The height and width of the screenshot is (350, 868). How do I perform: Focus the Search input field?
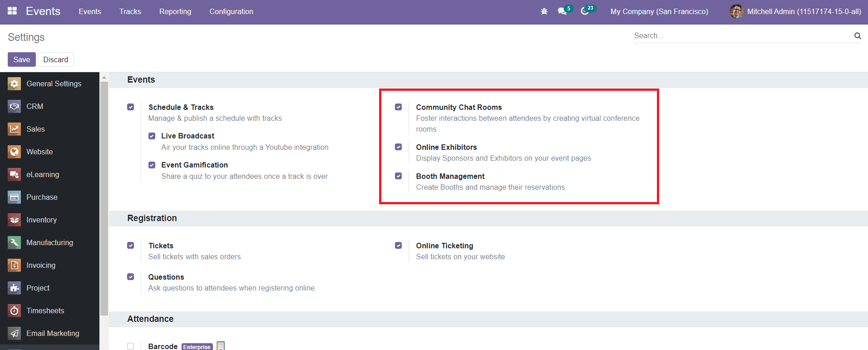(x=743, y=35)
